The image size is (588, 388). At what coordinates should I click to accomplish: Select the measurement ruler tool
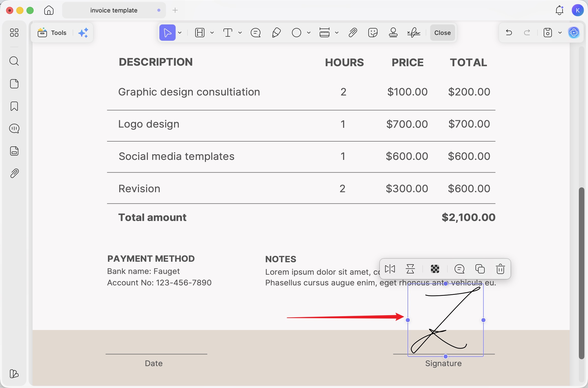point(325,33)
